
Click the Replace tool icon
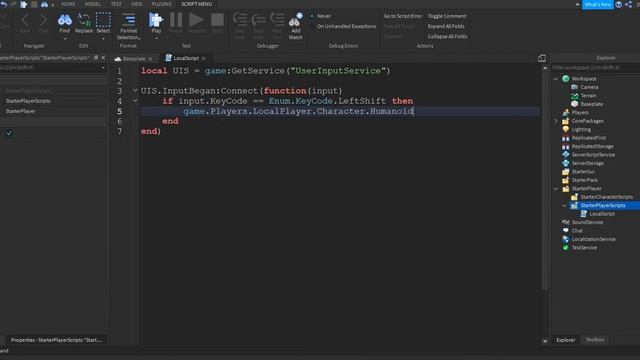[84, 20]
